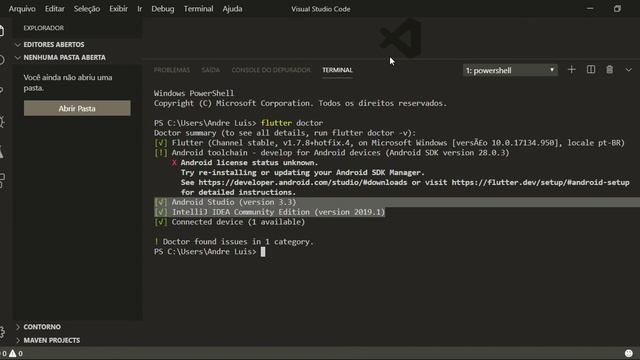640x360 pixels.
Task: Open the Seleção menu
Action: point(87,9)
